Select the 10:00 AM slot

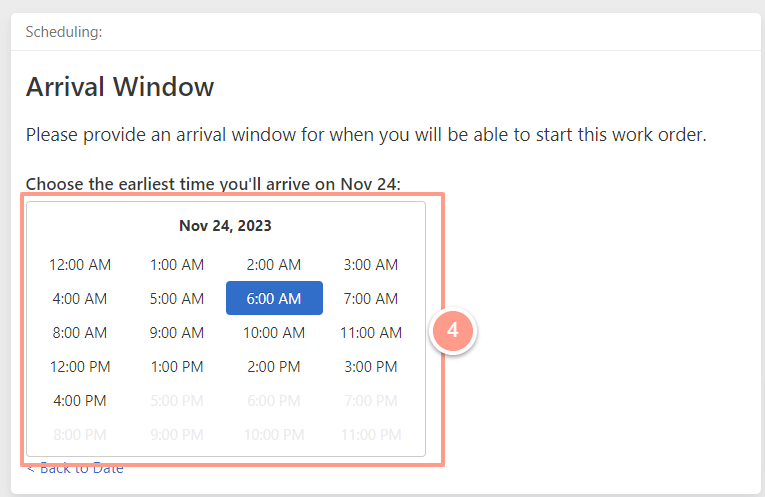[x=274, y=332]
